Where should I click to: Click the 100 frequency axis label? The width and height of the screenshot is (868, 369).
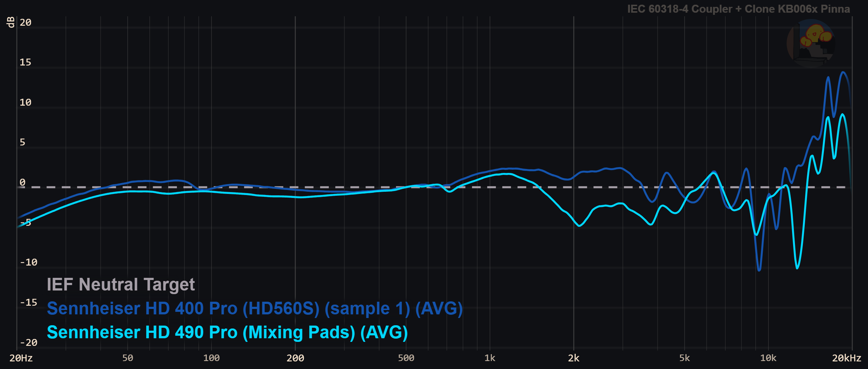[x=211, y=358]
